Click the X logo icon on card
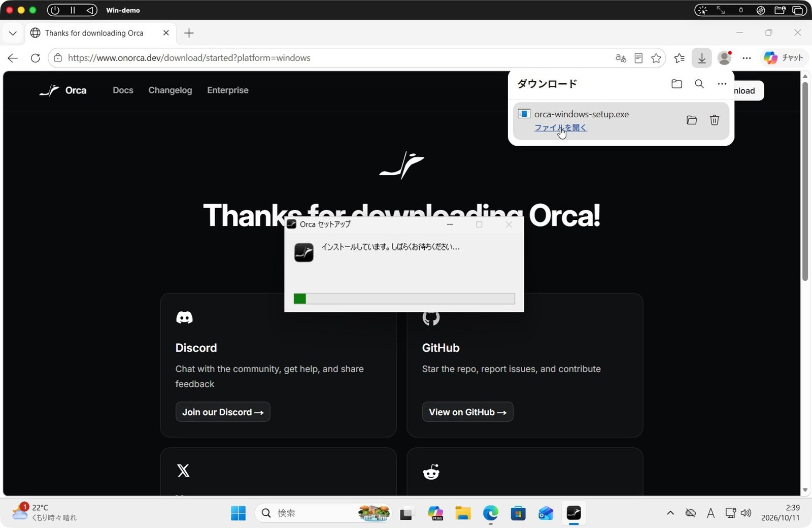This screenshot has width=812, height=528. [x=183, y=471]
